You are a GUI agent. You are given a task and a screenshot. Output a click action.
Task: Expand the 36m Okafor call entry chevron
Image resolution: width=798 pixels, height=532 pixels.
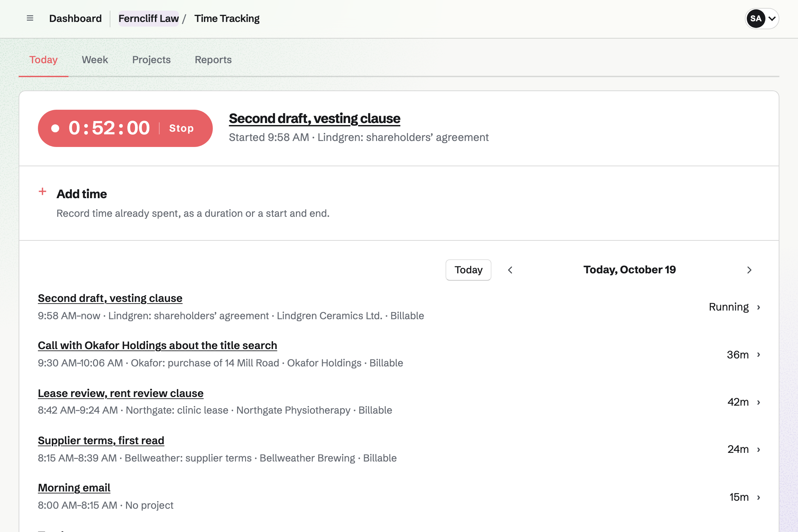click(x=759, y=355)
